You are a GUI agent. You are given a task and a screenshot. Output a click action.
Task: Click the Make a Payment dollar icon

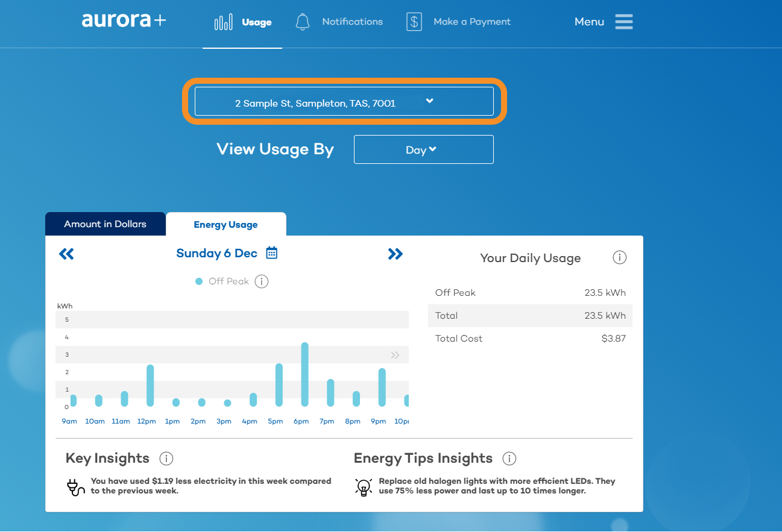(414, 21)
